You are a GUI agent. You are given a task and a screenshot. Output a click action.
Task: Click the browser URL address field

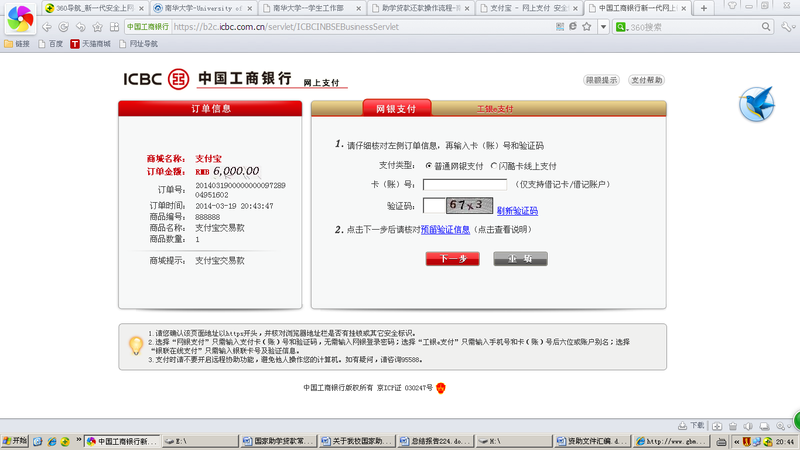(362, 27)
